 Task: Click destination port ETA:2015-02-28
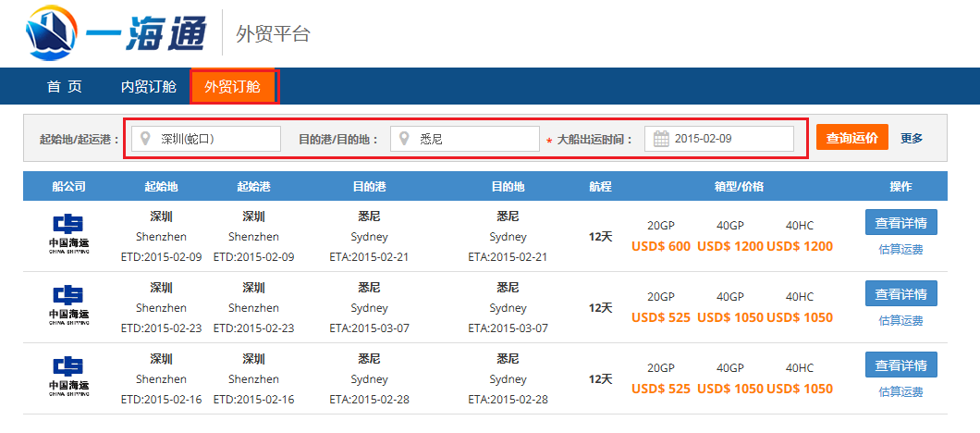370,400
